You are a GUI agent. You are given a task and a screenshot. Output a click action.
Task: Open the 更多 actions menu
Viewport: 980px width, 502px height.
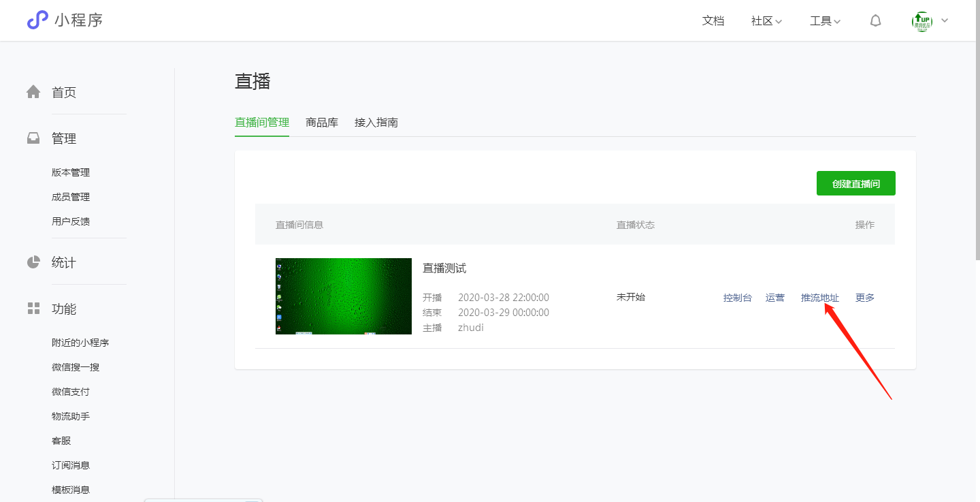pyautogui.click(x=864, y=298)
